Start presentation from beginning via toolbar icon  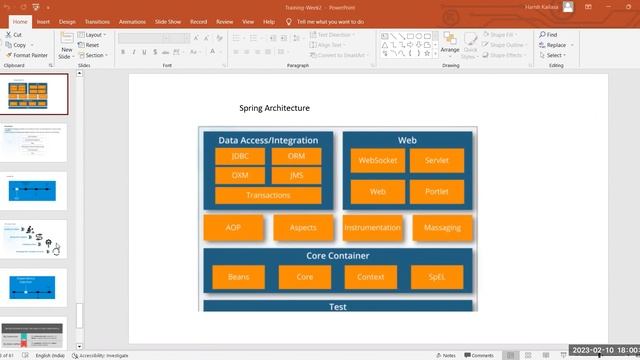pyautogui.click(x=36, y=7)
